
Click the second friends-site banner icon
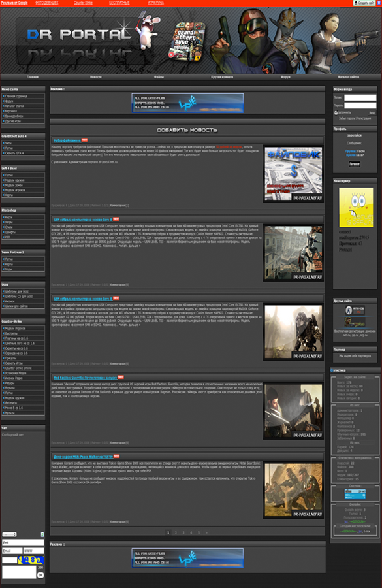(355, 321)
